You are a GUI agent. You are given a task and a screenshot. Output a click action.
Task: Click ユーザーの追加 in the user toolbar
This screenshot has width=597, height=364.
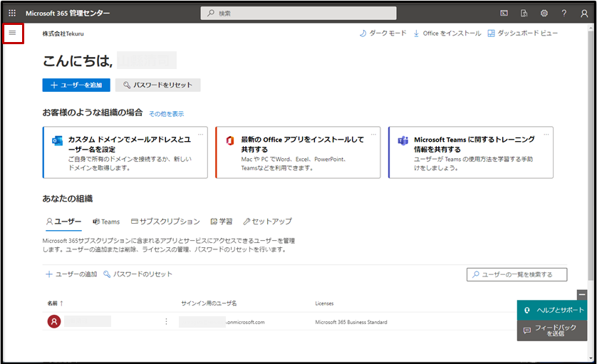tap(71, 274)
